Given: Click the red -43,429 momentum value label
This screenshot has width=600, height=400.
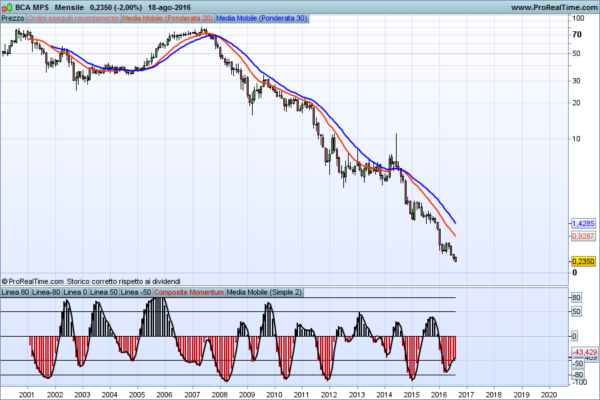Looking at the screenshot, I should [584, 352].
